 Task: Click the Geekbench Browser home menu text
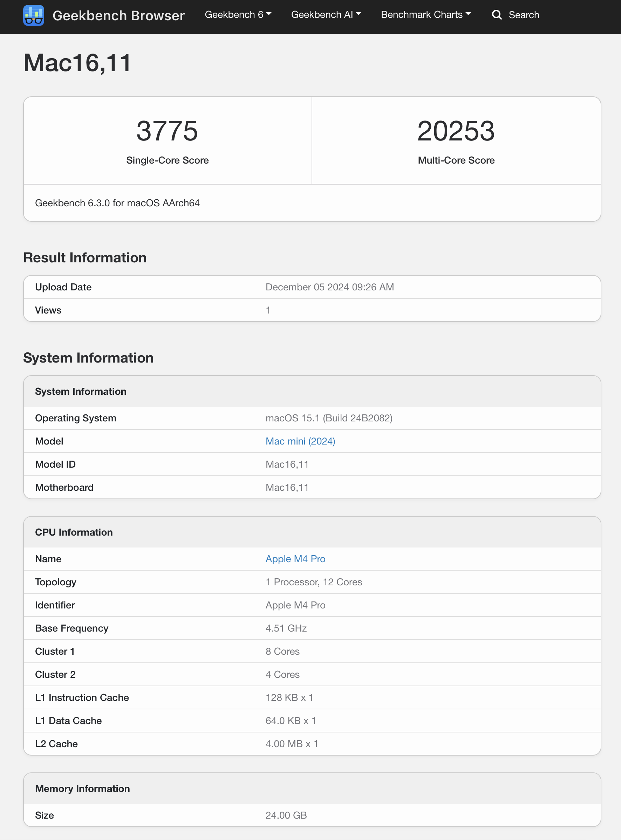coord(119,15)
